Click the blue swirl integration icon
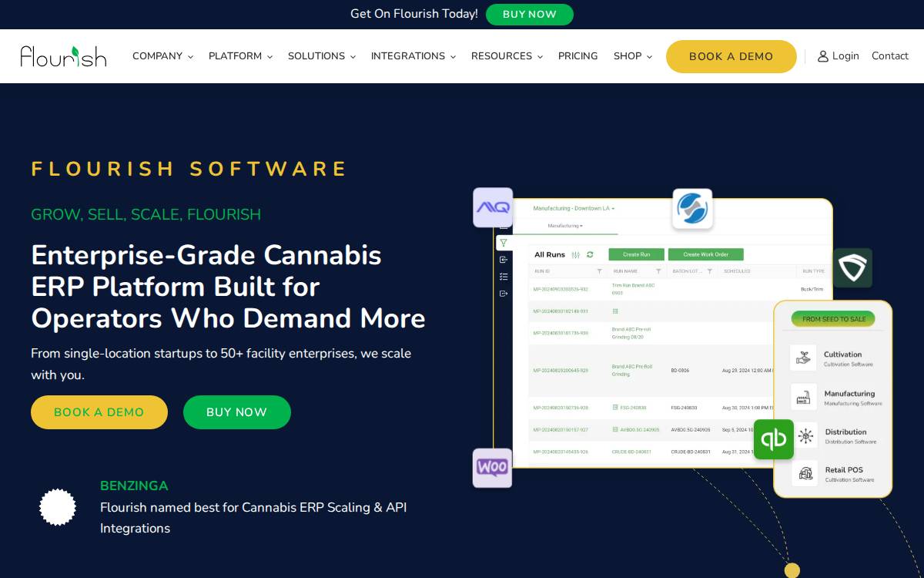 692,209
